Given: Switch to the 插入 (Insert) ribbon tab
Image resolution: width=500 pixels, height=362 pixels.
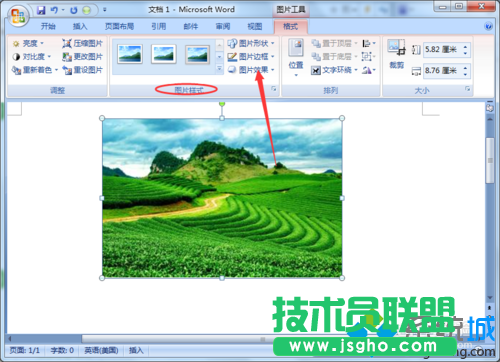Looking at the screenshot, I should (x=80, y=26).
